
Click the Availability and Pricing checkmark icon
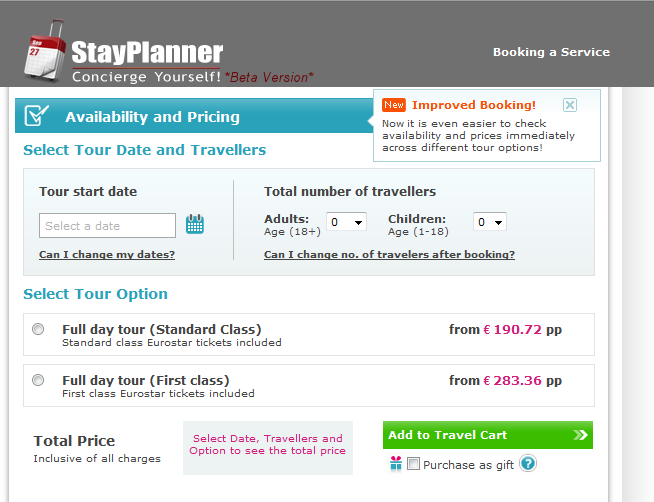coord(36,115)
